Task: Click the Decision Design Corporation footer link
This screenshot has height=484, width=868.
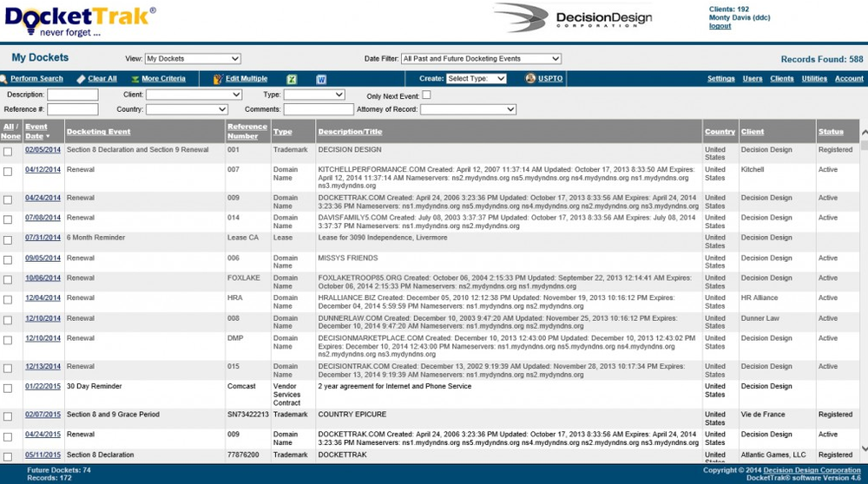Action: click(812, 470)
